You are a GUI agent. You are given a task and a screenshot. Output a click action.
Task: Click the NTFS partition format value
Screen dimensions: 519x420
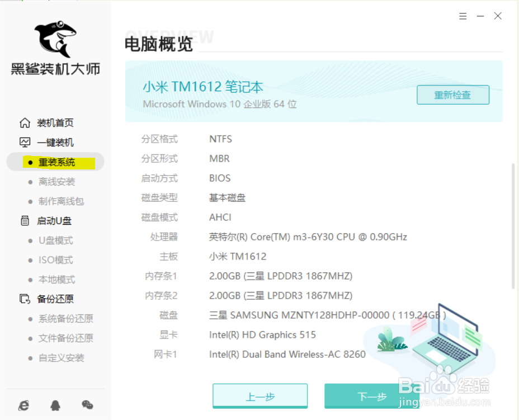coord(220,139)
